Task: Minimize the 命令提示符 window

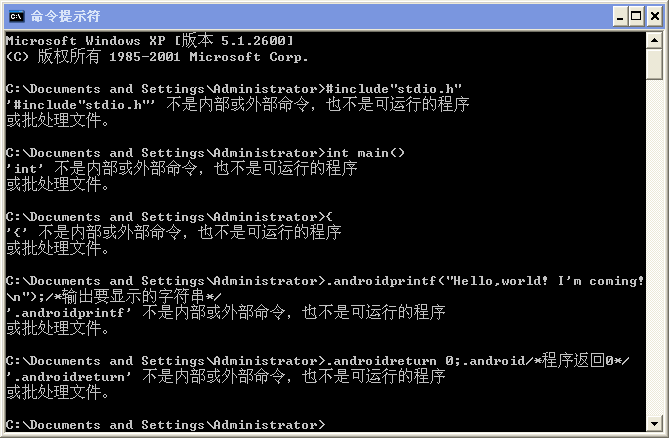Action: tap(620, 16)
